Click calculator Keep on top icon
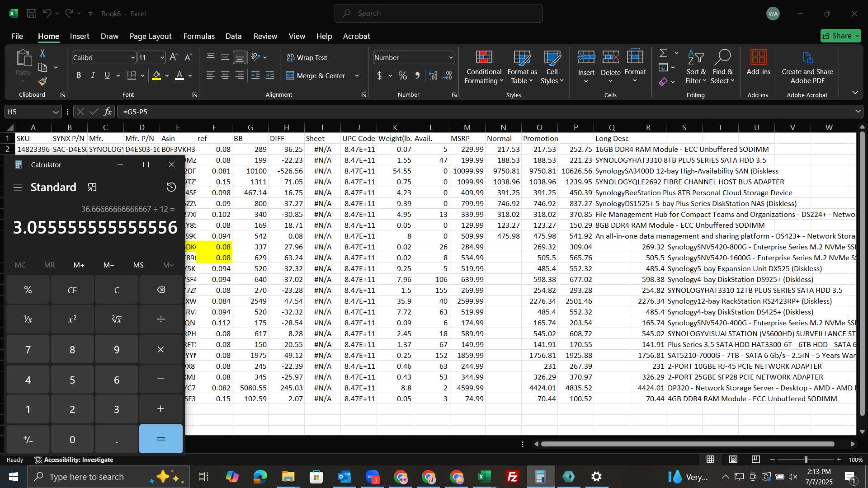 click(x=92, y=187)
